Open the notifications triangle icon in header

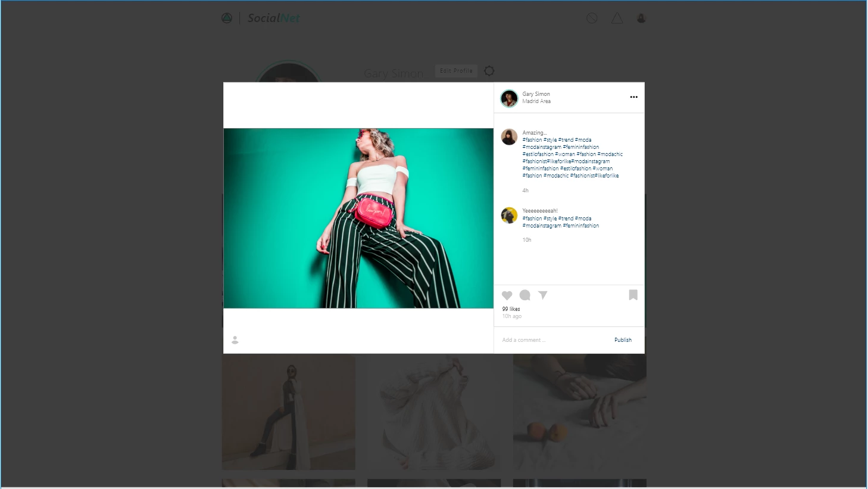pyautogui.click(x=617, y=18)
